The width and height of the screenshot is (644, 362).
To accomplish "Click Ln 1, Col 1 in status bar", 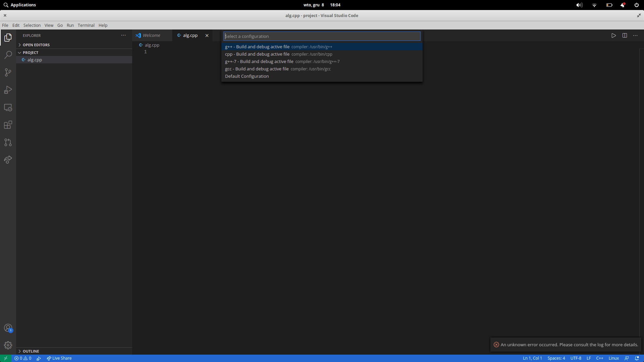I will point(532,358).
